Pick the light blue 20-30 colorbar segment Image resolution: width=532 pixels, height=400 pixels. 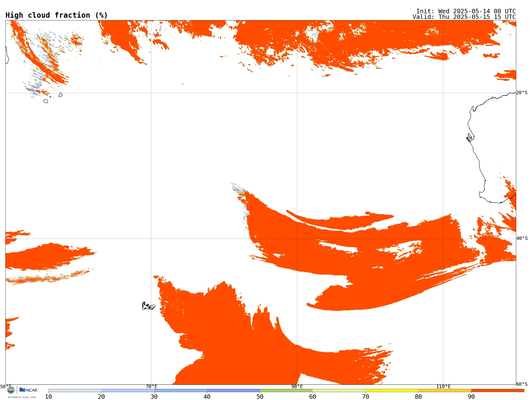128,391
